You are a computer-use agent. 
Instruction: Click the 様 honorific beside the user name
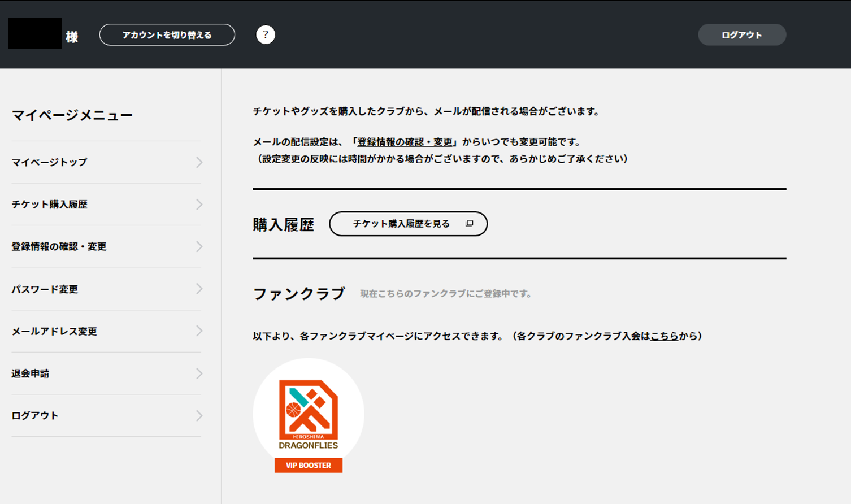tap(72, 37)
